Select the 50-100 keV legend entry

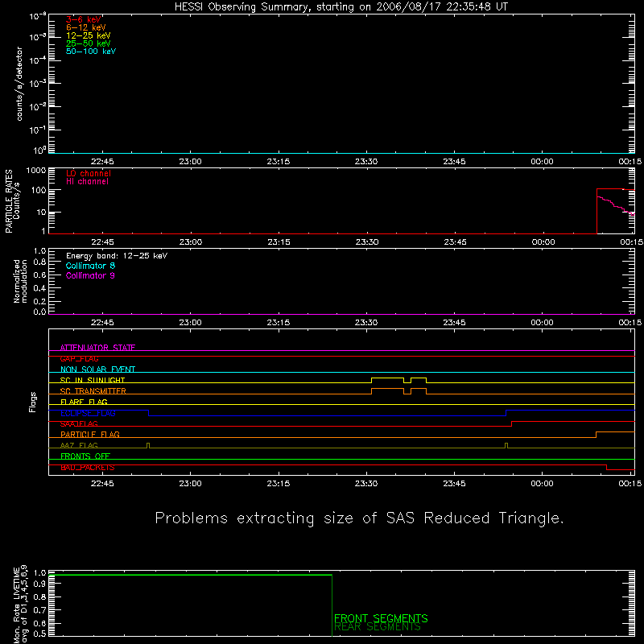click(x=91, y=52)
